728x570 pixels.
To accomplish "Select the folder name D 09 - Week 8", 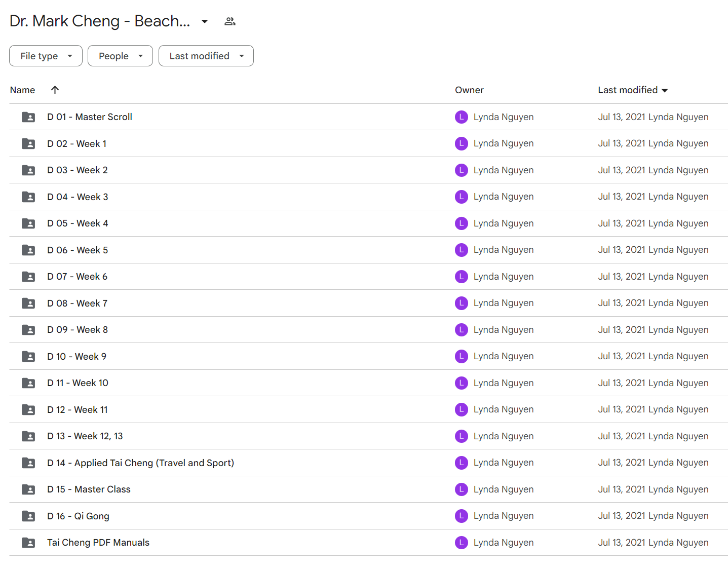I will pyautogui.click(x=78, y=330).
